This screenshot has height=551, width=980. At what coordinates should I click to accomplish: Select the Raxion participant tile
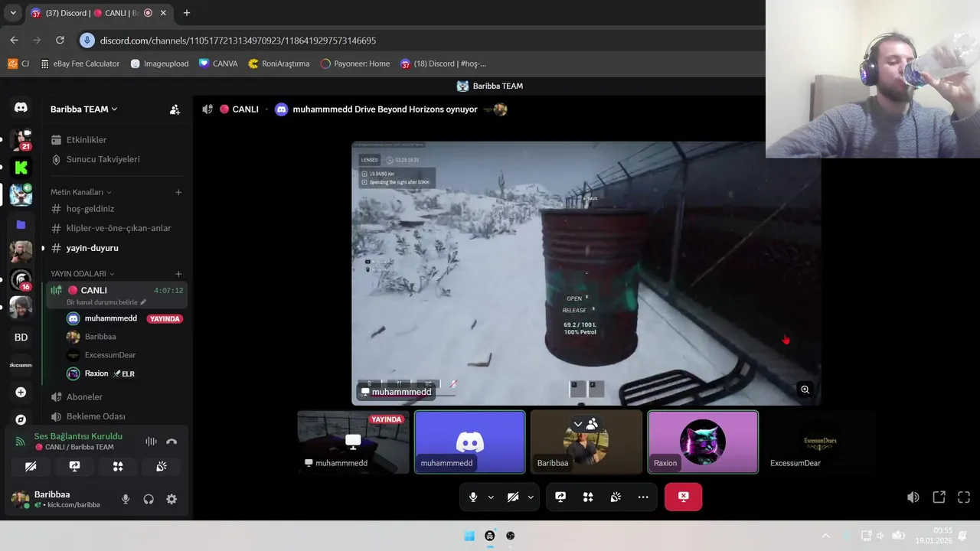[703, 442]
